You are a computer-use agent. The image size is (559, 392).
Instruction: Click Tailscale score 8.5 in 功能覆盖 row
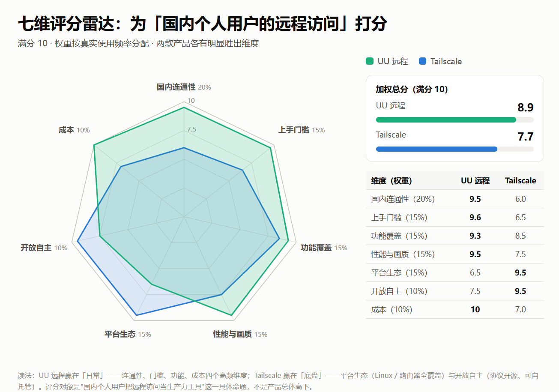520,236
